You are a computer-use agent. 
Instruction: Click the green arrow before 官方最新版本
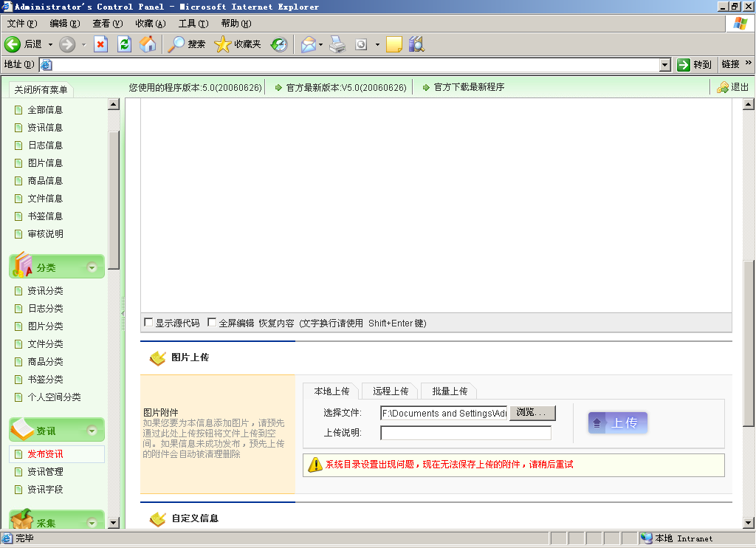pos(278,88)
